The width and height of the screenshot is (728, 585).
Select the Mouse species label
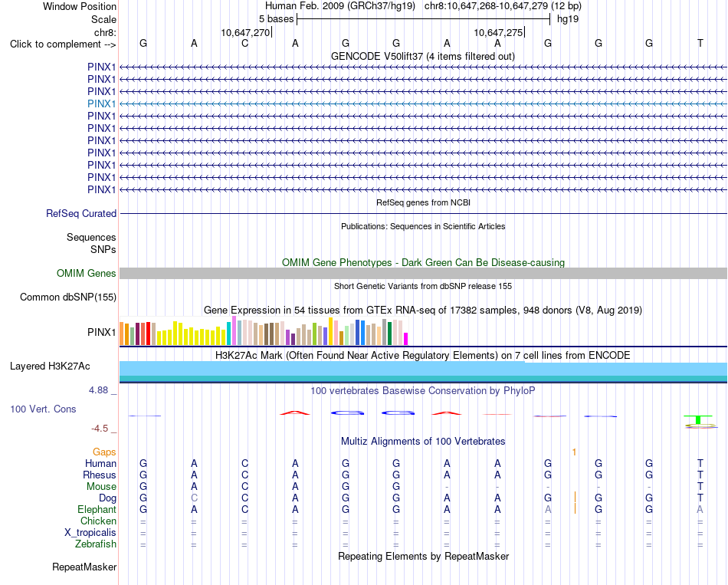(101, 487)
